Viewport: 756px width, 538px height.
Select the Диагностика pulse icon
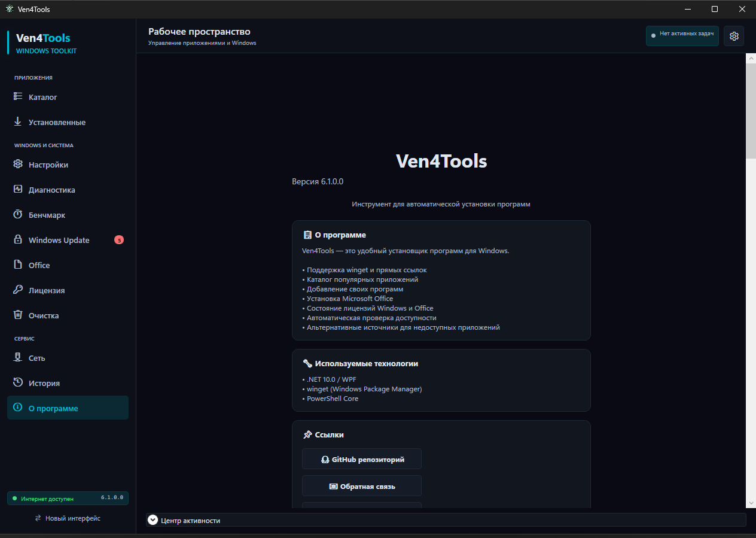pos(18,189)
